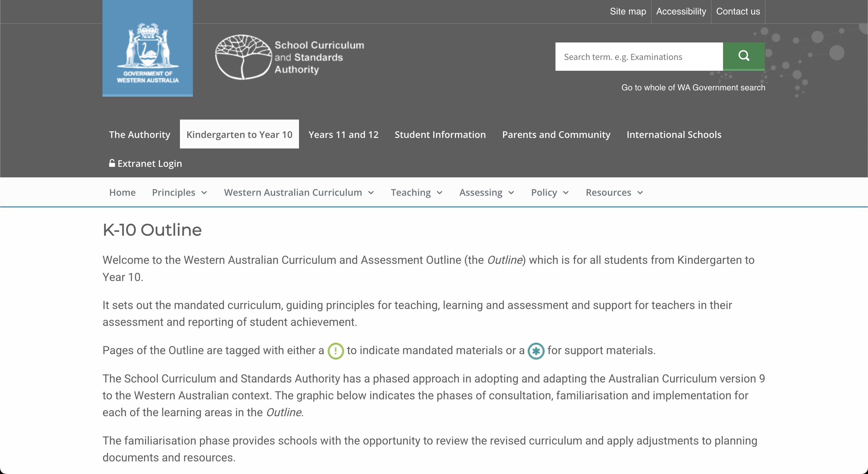Click the green mandated materials exclamation icon

click(x=336, y=351)
